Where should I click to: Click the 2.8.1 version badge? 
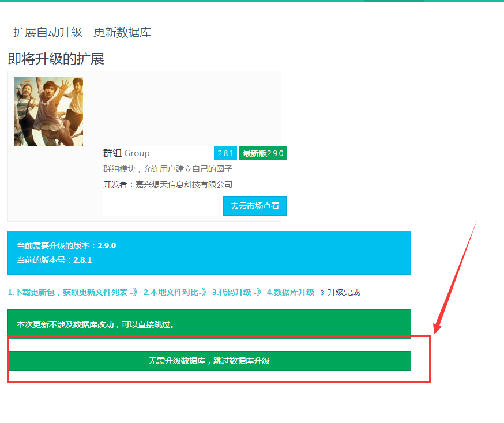pos(225,153)
